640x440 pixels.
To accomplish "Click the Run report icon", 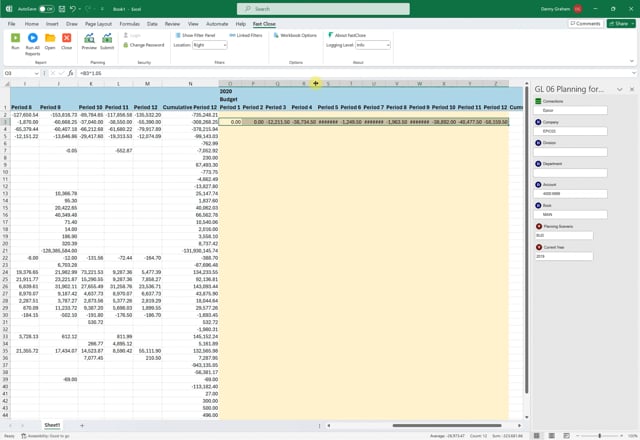I will coord(15,38).
